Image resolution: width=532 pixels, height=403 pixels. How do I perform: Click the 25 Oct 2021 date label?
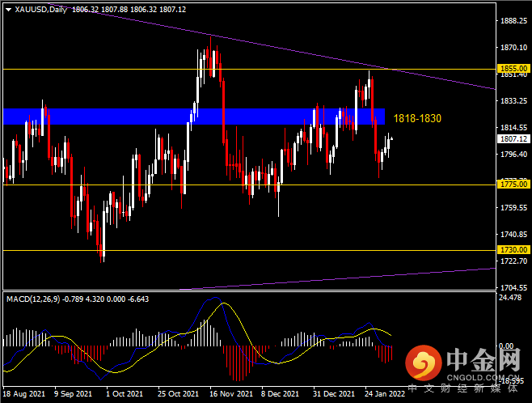pyautogui.click(x=178, y=394)
